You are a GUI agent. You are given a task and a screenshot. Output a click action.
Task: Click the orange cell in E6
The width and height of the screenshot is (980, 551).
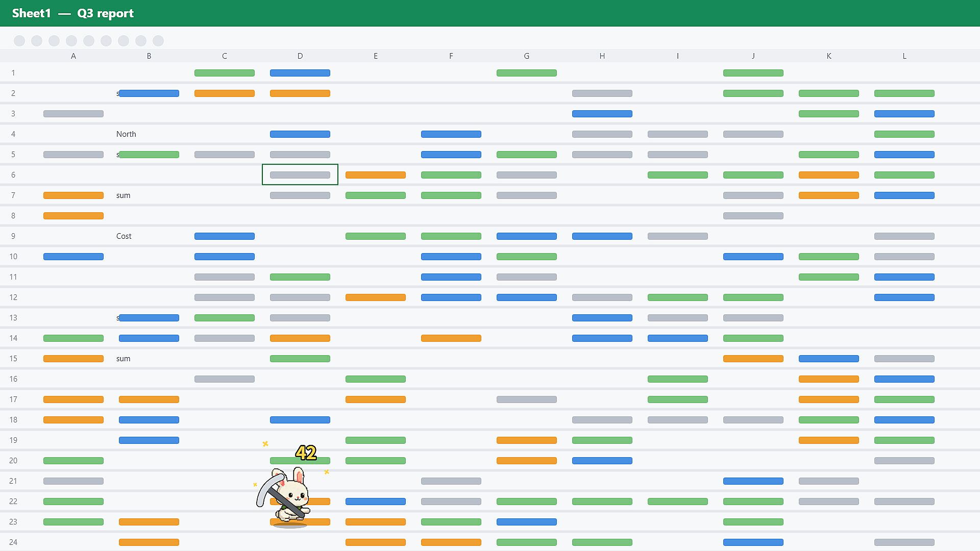click(x=376, y=175)
